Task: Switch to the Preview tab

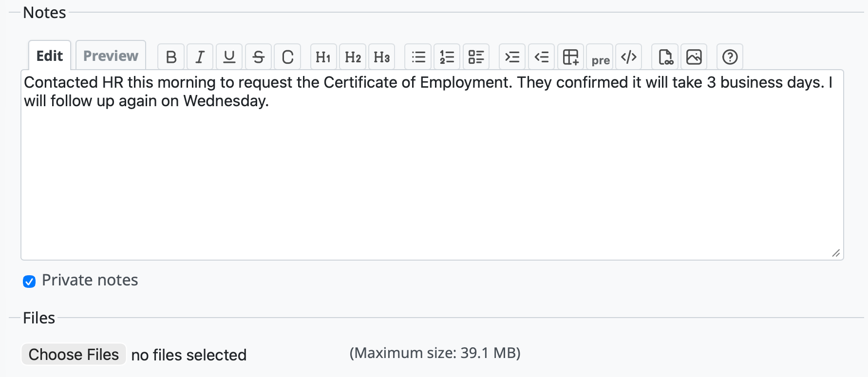Action: [110, 55]
